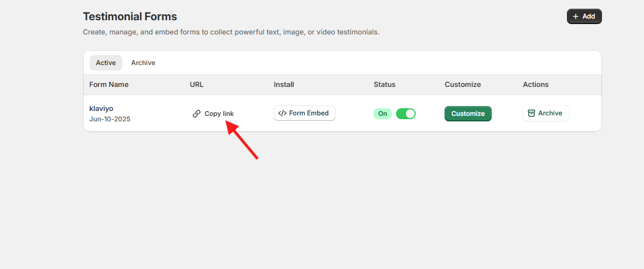The image size is (644, 269).
Task: Click the Install column header
Action: click(x=284, y=85)
